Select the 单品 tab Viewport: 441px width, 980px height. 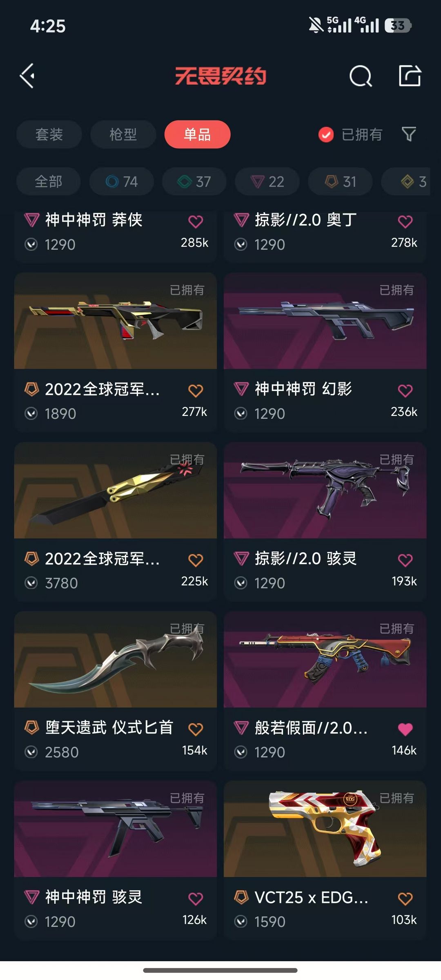click(x=197, y=134)
